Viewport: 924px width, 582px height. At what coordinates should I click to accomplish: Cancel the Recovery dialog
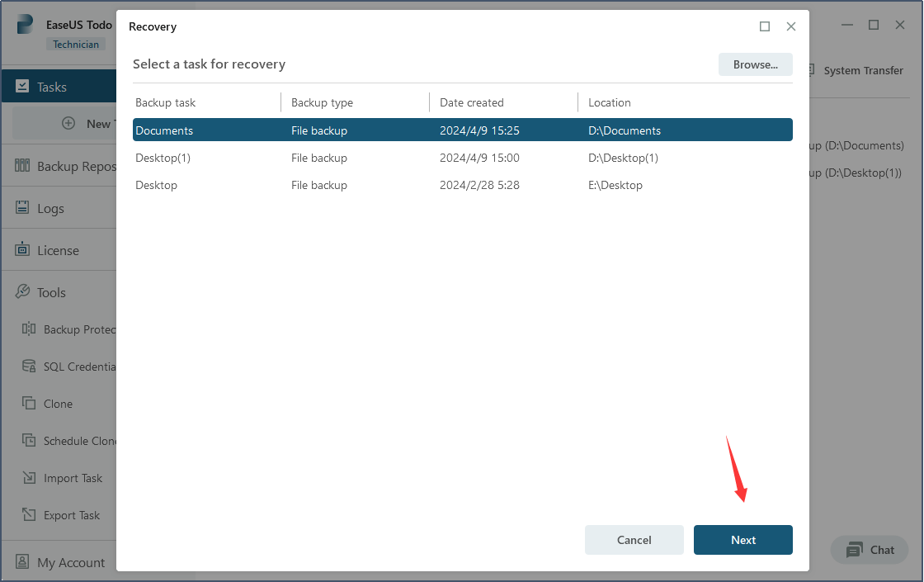tap(634, 539)
